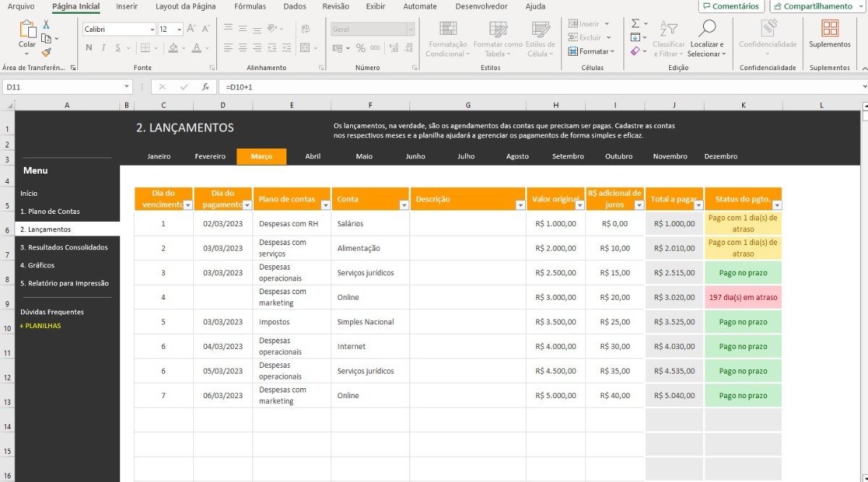Click the Formatar como Tabela icon
The image size is (868, 482).
point(498,29)
